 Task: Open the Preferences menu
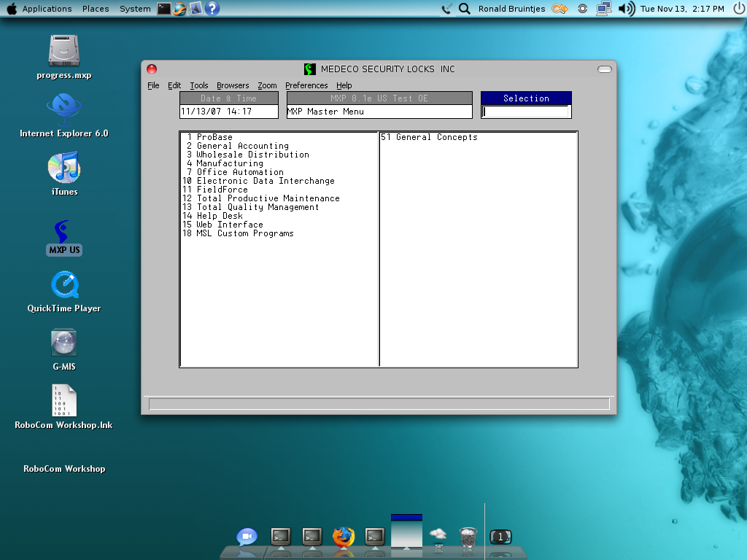pos(306,85)
